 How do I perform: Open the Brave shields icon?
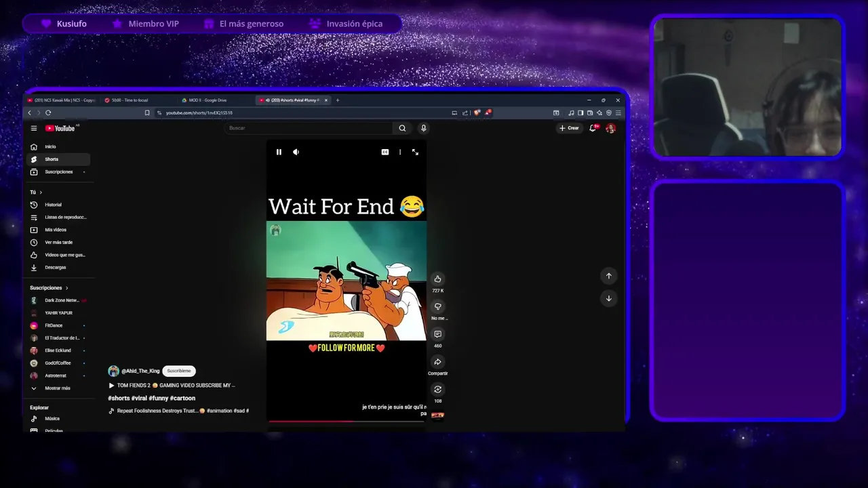tap(477, 113)
